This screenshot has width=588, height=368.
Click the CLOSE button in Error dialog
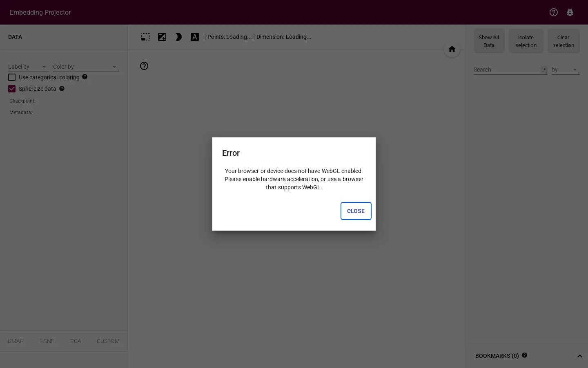(356, 211)
